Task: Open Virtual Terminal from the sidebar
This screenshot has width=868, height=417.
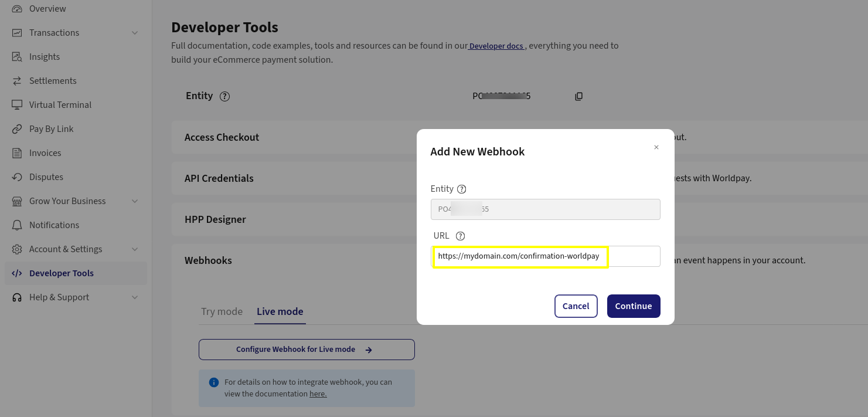Action: pyautogui.click(x=60, y=104)
